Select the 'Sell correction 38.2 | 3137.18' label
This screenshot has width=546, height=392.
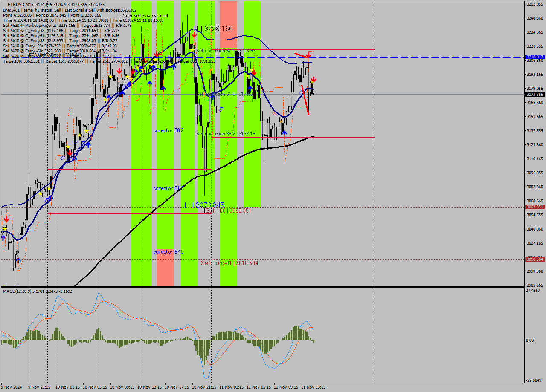(x=226, y=134)
